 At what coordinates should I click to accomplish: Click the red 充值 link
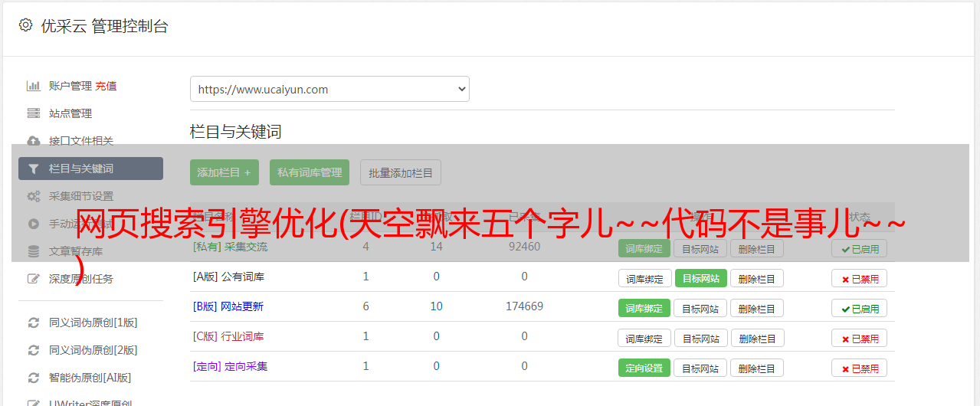tap(107, 86)
